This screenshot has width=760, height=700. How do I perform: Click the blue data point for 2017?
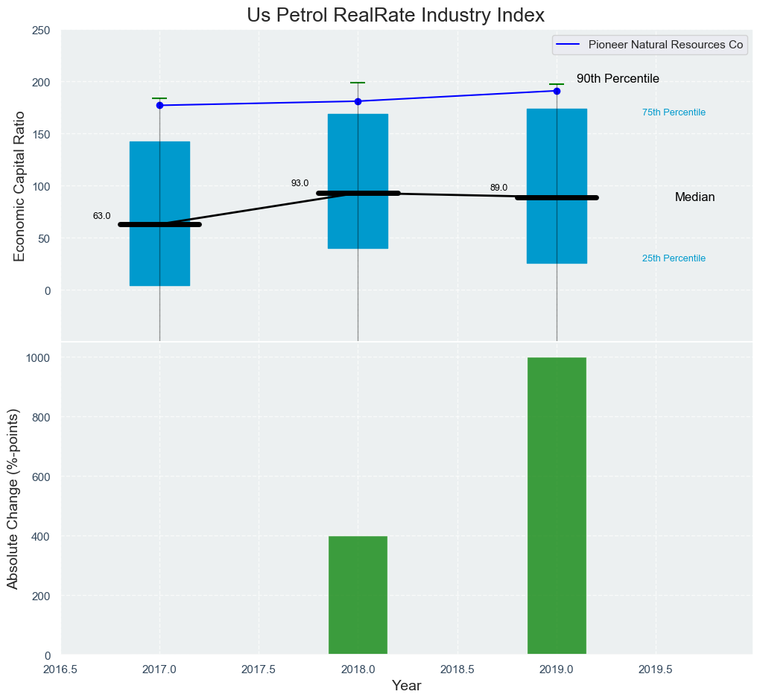(x=159, y=106)
